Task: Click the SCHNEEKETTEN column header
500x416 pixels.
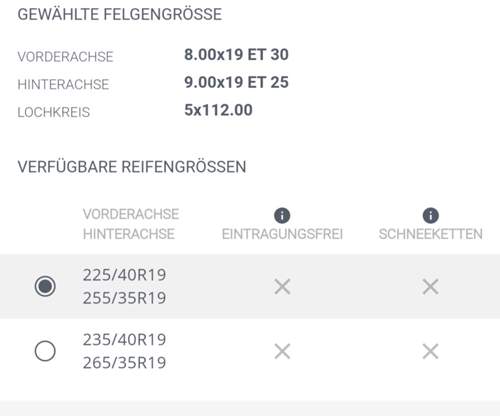Action: tap(431, 234)
